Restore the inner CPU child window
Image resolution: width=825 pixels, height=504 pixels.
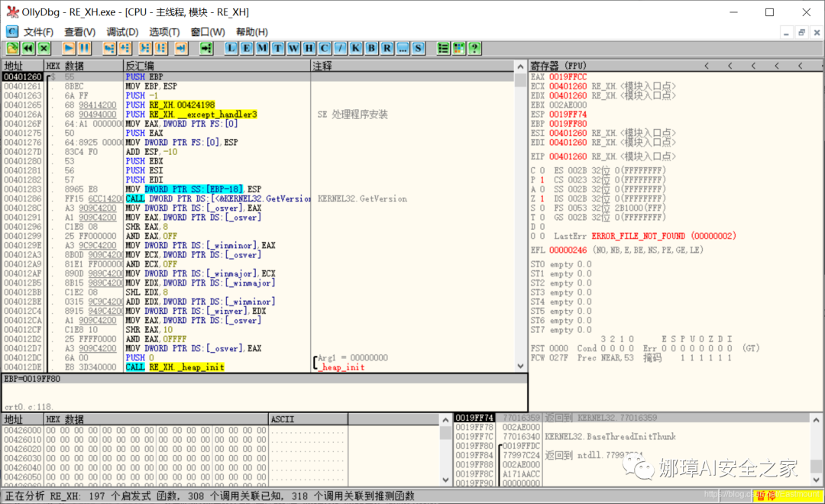point(801,33)
